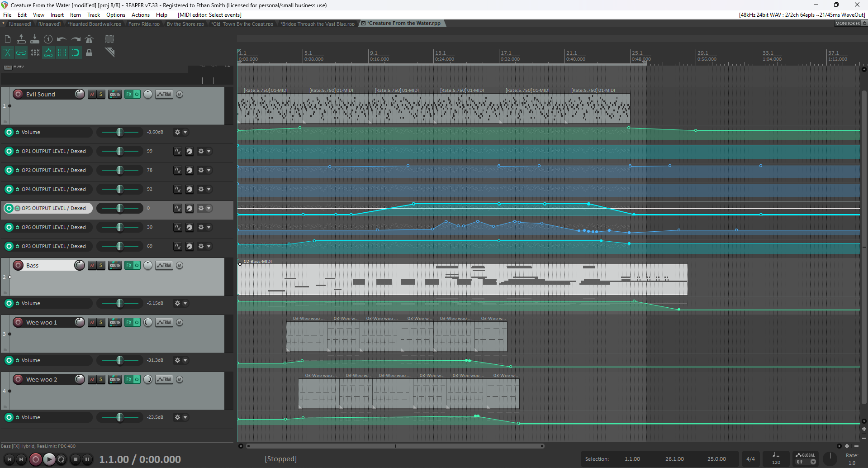Click the Bass track volume knob
Viewport: 868px width, 468px height.
point(80,265)
